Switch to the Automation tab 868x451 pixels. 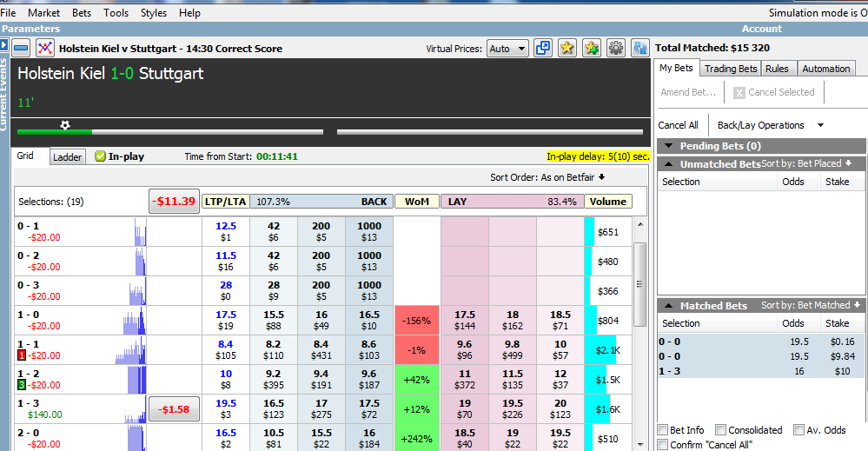tap(826, 69)
